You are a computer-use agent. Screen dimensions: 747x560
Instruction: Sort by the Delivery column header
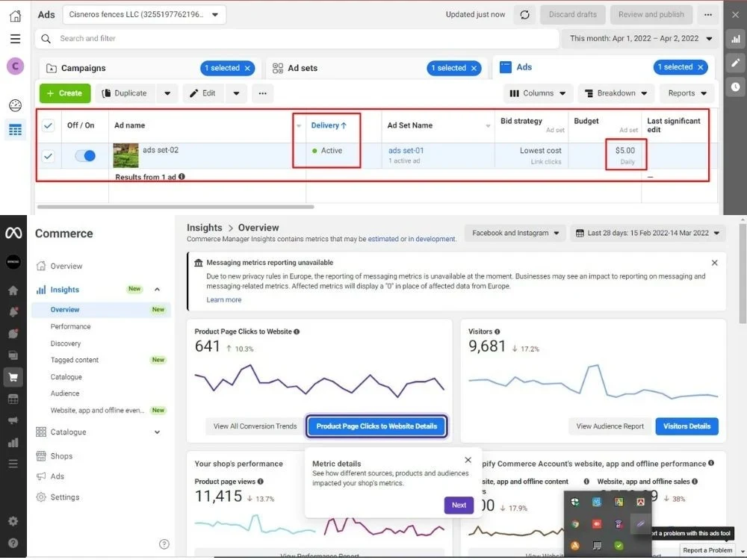pyautogui.click(x=329, y=125)
